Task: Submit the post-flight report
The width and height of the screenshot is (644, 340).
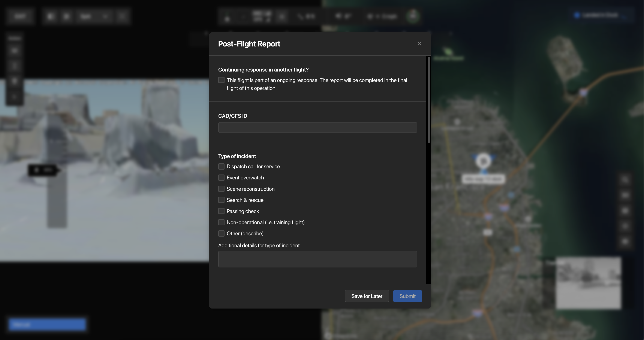Action: tap(407, 296)
